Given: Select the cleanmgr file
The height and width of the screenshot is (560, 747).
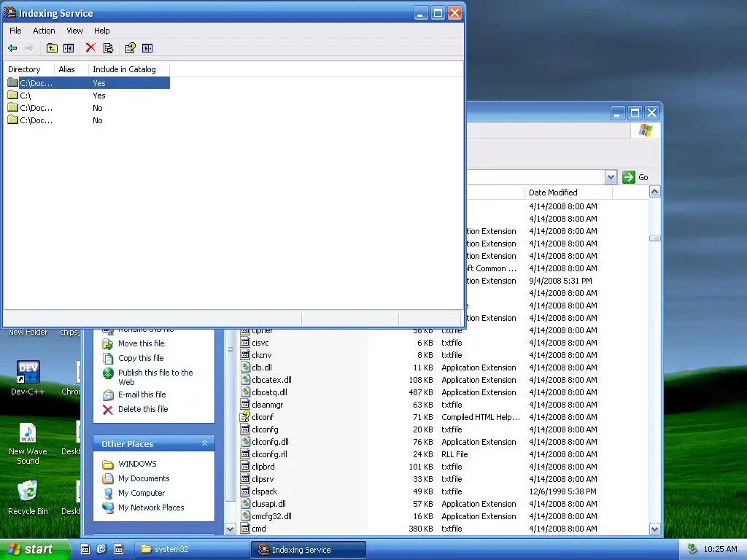Looking at the screenshot, I should (x=267, y=405).
